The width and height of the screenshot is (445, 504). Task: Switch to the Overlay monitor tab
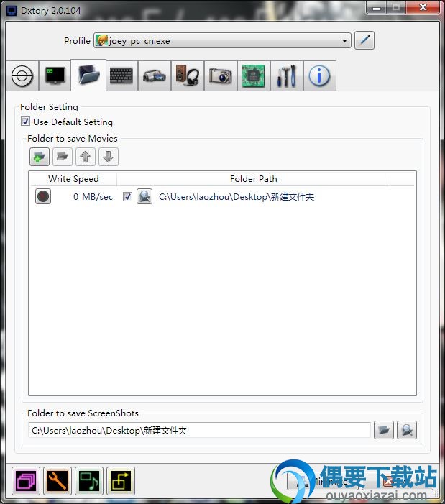(55, 76)
